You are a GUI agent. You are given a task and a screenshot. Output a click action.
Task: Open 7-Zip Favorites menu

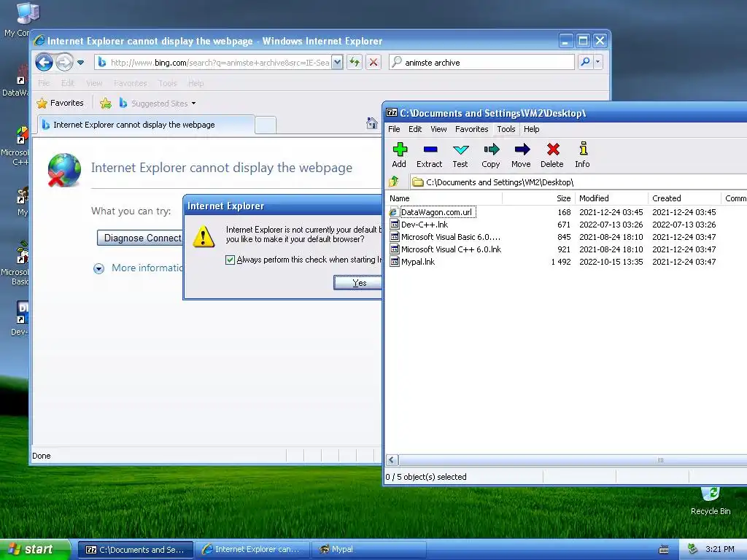[x=472, y=129]
